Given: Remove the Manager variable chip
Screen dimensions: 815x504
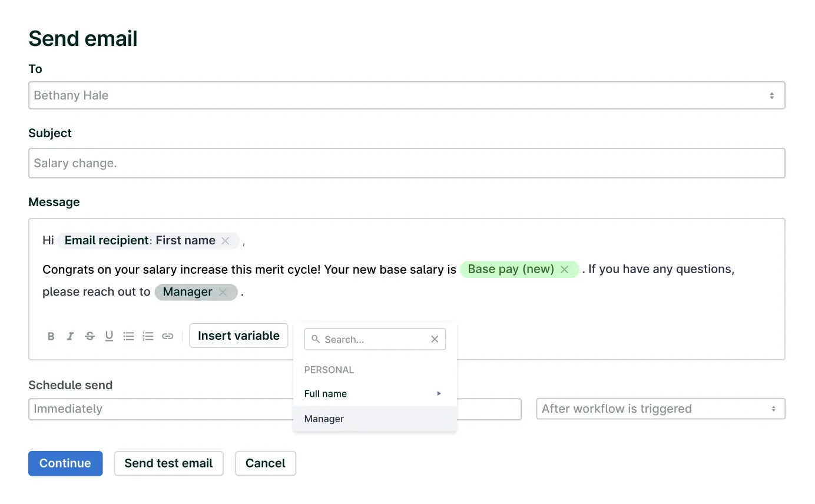Looking at the screenshot, I should point(223,292).
